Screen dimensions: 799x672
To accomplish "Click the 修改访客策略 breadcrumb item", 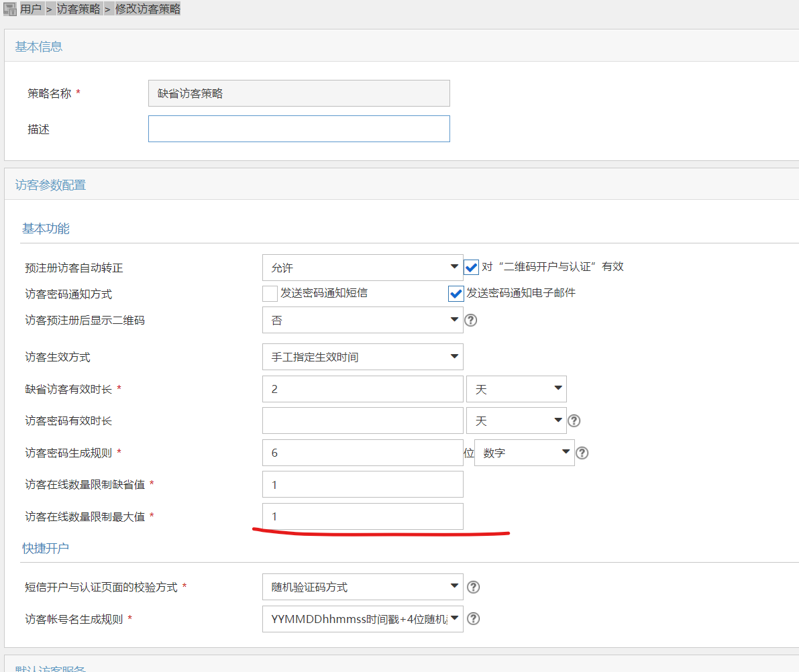I will click(148, 9).
